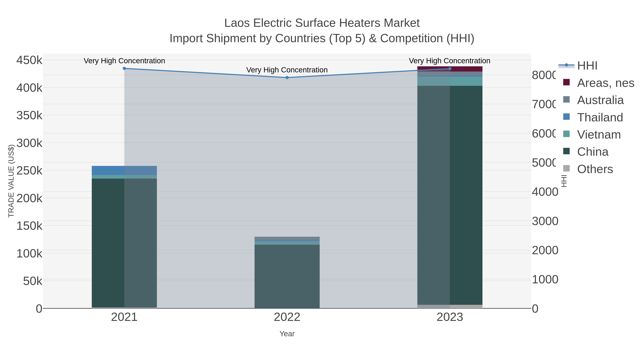644x362 pixels.
Task: Toggle the Australia legend entry
Action: pyautogui.click(x=593, y=100)
